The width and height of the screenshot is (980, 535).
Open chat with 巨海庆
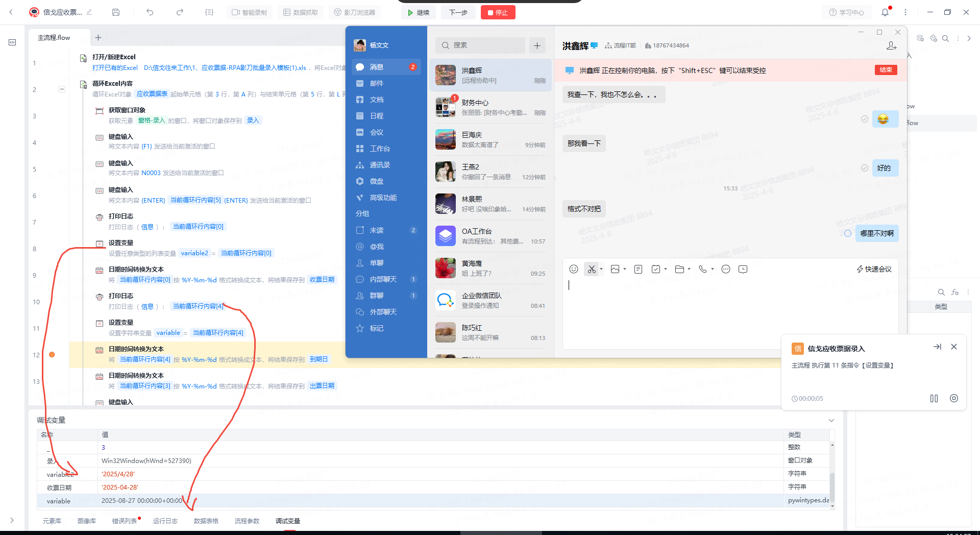point(491,139)
